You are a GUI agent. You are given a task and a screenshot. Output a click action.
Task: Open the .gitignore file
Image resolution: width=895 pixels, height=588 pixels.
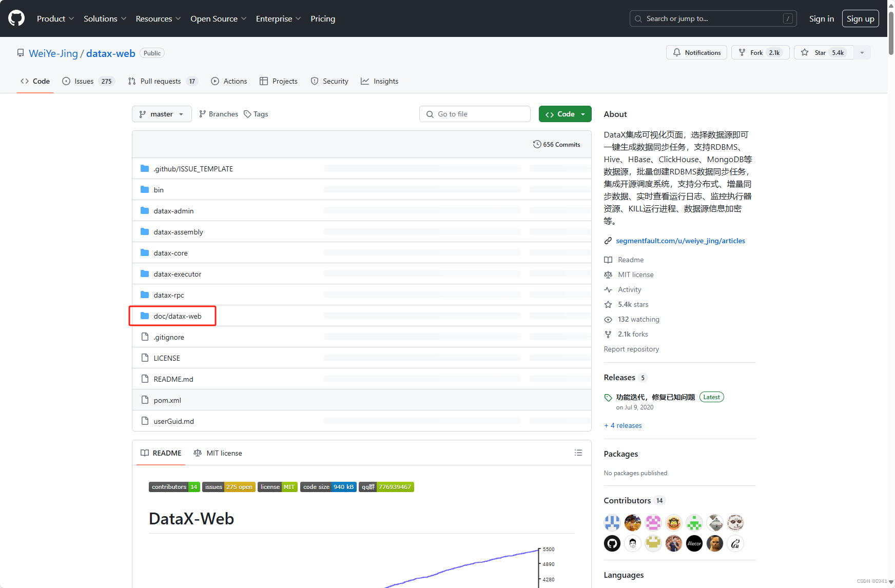pyautogui.click(x=168, y=337)
